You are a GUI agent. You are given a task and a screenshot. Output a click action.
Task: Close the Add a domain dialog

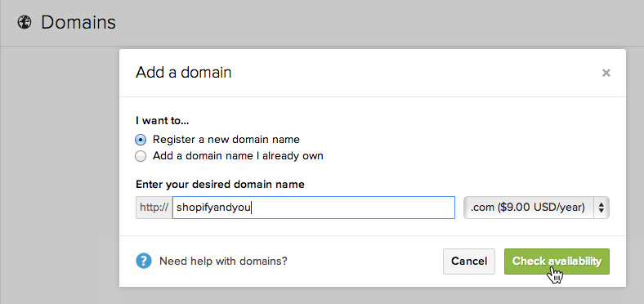point(606,73)
